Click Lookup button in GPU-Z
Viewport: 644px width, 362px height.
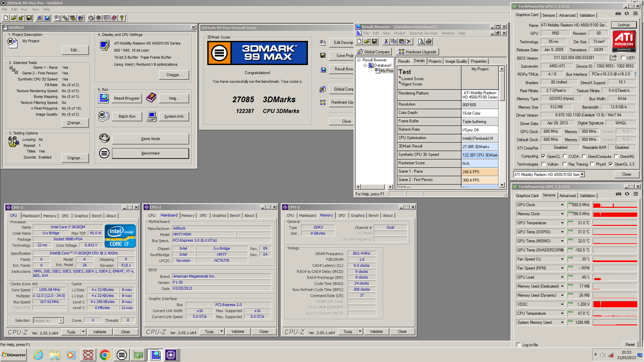click(624, 25)
